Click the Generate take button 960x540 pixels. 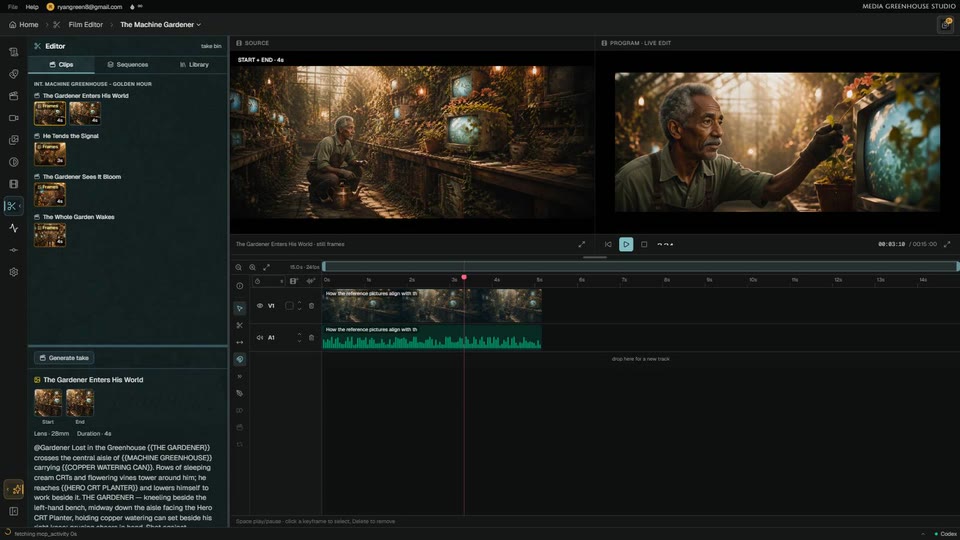coord(64,358)
